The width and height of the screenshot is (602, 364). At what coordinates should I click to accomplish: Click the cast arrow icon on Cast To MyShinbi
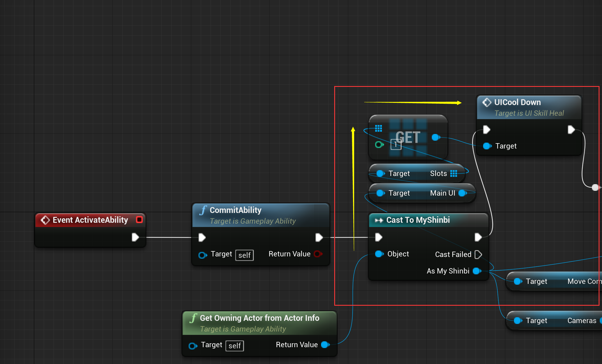pos(379,220)
